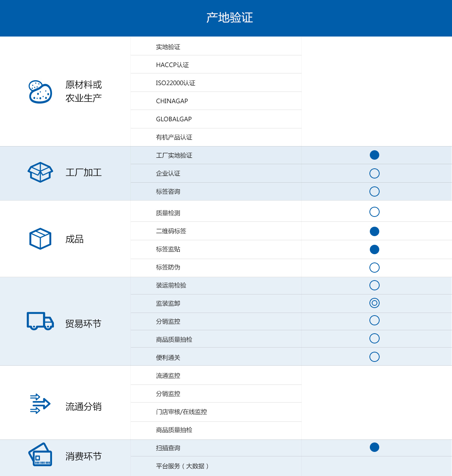Open 门店审核/在线监控 item

(x=181, y=412)
